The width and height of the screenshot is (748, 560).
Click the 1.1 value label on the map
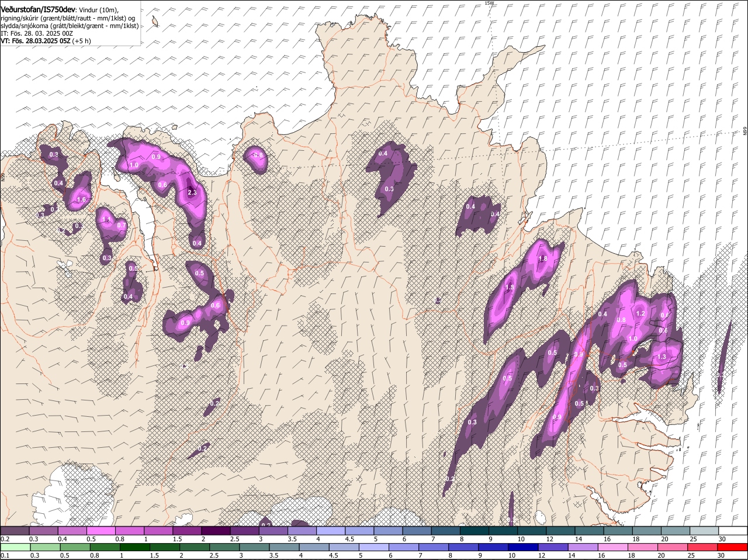(x=106, y=220)
